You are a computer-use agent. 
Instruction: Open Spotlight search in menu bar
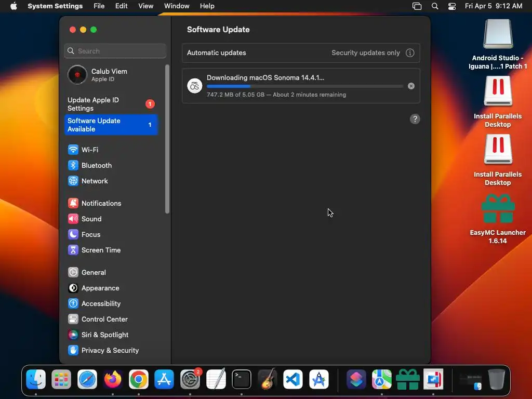coord(435,6)
